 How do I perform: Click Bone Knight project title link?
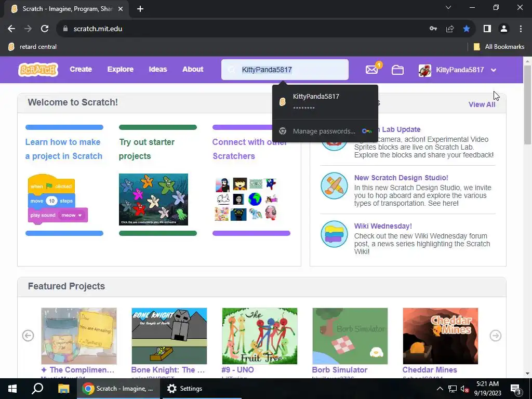tap(168, 370)
